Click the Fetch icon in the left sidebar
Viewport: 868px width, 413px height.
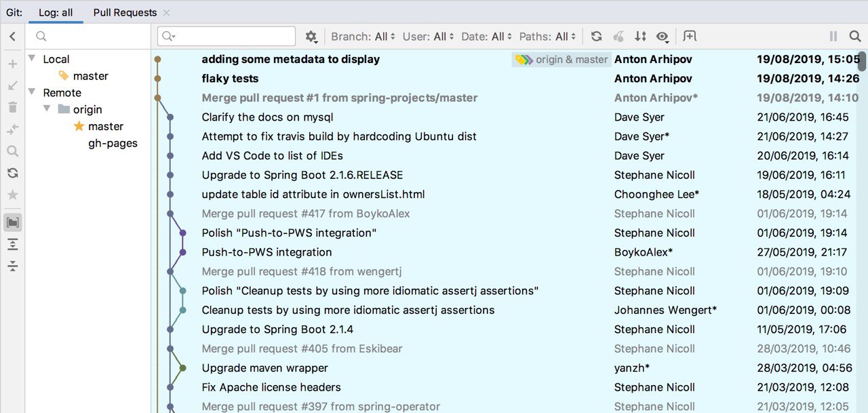12,173
